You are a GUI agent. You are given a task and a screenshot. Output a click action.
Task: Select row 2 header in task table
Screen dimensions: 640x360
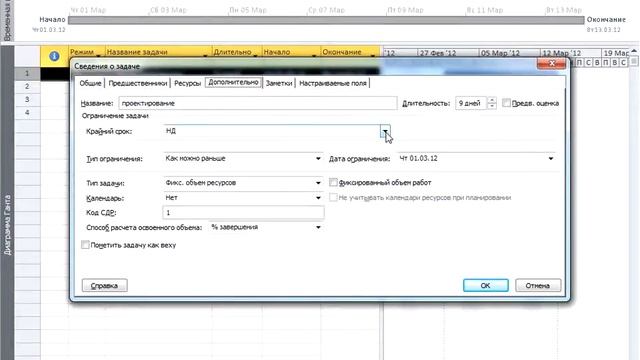pos(27,87)
